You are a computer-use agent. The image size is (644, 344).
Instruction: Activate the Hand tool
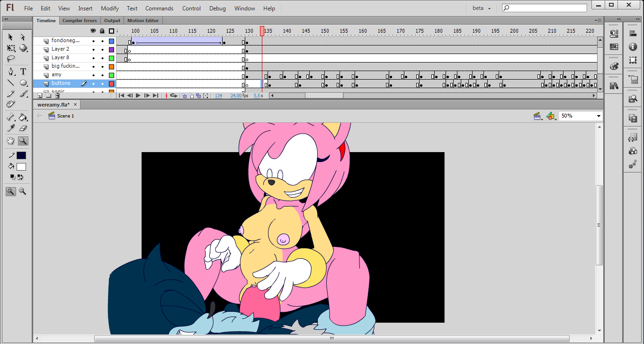click(x=10, y=141)
